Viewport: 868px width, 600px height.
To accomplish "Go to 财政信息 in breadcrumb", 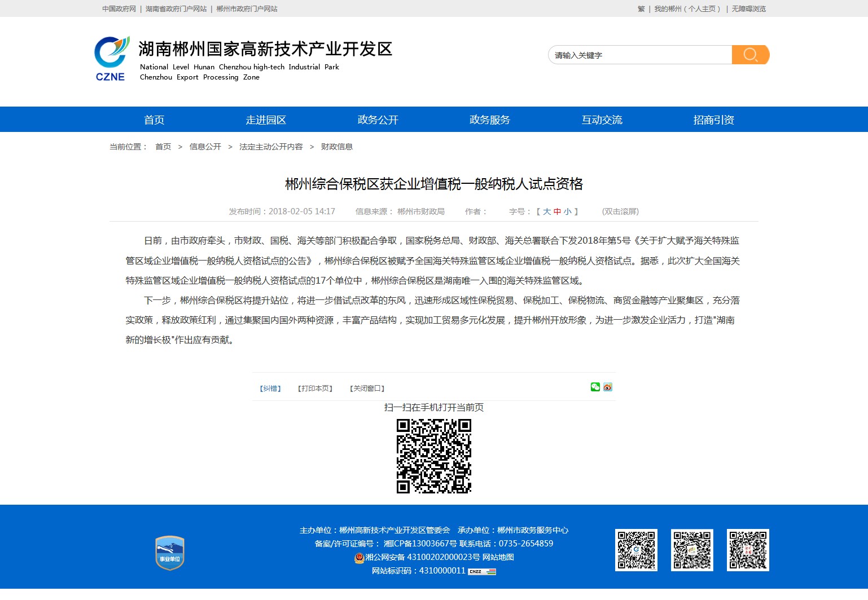I will (x=337, y=147).
